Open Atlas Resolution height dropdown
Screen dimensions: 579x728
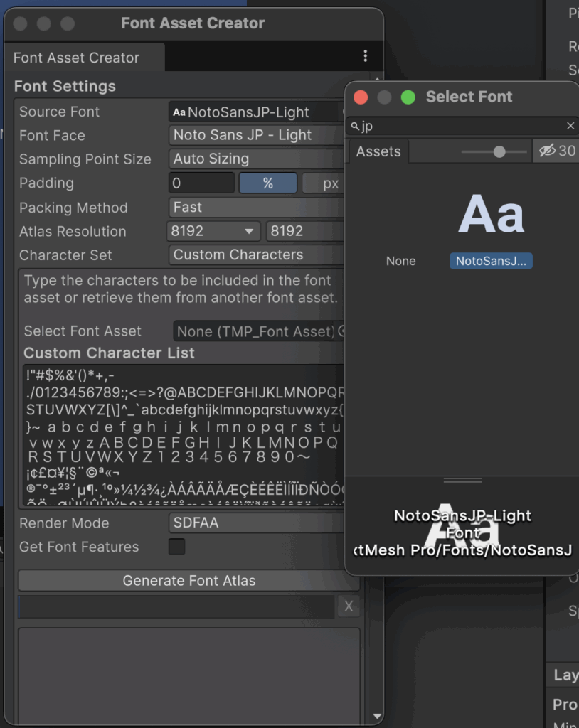tap(305, 231)
